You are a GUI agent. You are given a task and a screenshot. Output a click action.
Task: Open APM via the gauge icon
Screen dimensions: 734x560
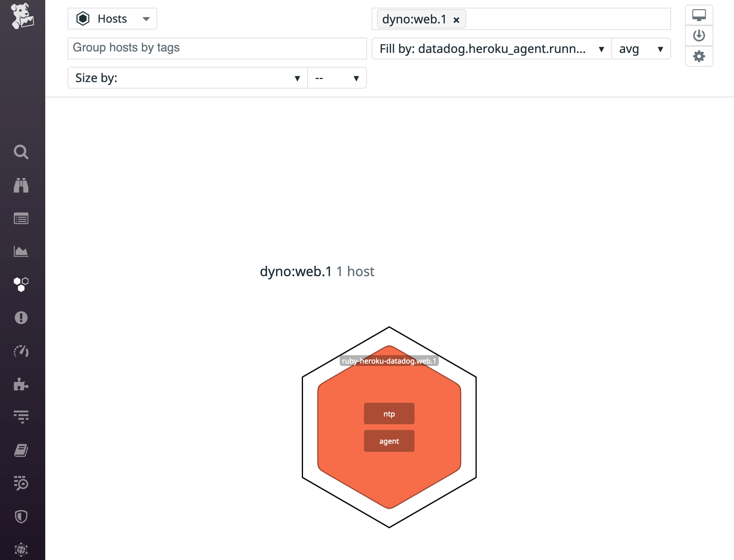[x=21, y=351]
